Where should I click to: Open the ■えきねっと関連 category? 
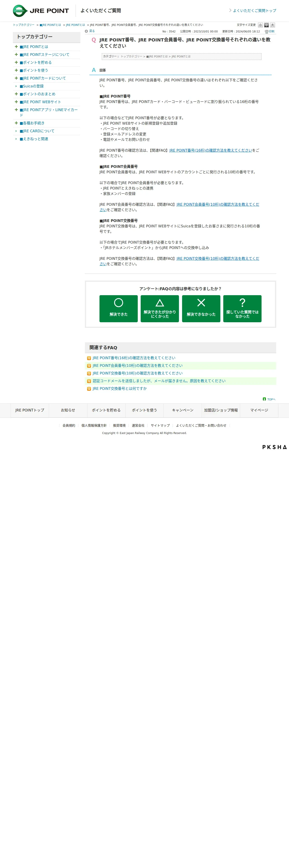pos(34,139)
